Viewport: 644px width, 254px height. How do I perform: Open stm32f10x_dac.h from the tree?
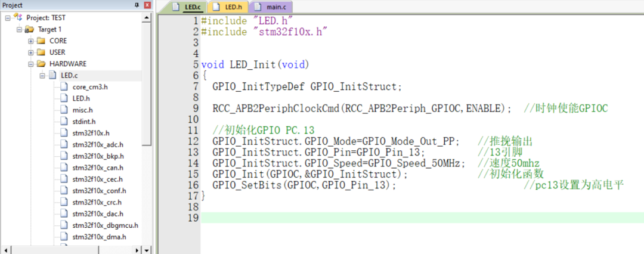pyautogui.click(x=98, y=213)
